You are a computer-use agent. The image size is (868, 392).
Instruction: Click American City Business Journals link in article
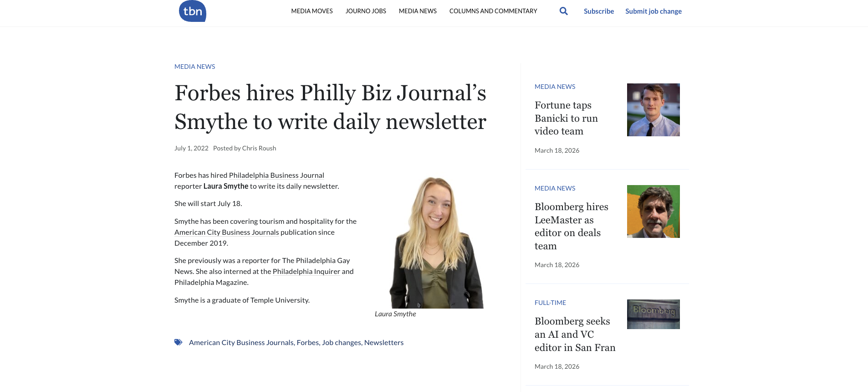(226, 232)
